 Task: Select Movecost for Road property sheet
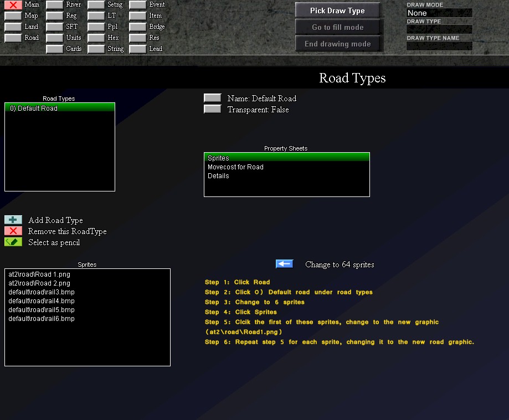287,167
